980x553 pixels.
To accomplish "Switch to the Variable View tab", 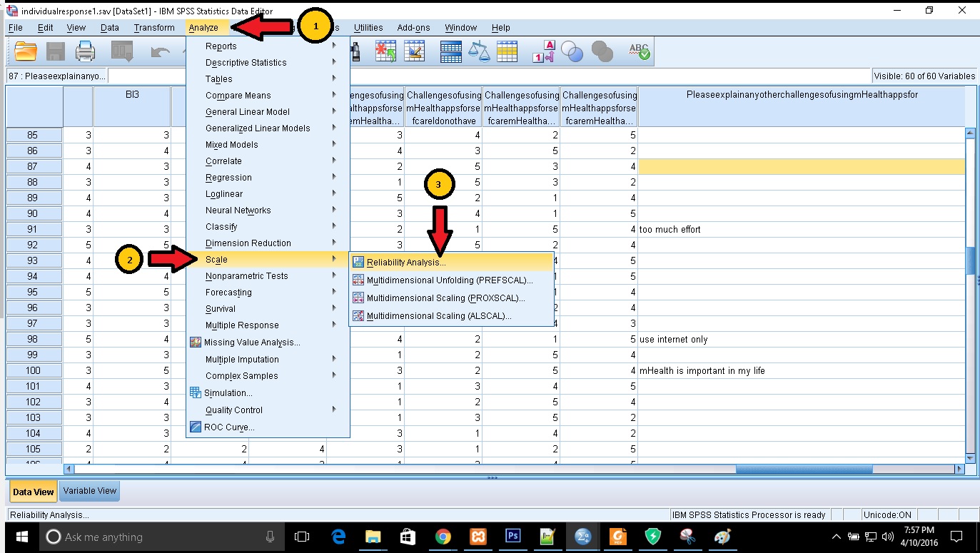I will point(89,491).
